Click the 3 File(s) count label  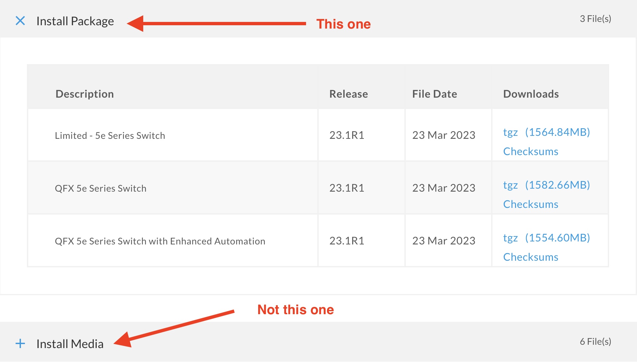pos(595,19)
